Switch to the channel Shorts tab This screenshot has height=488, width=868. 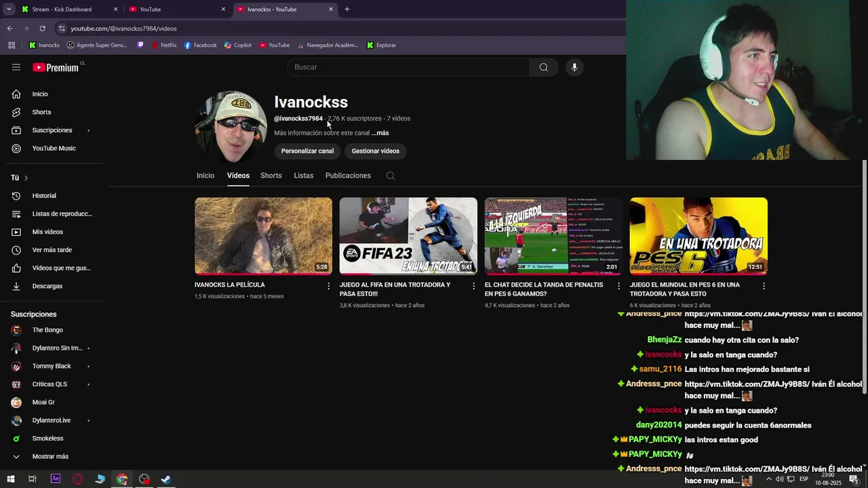tap(271, 176)
